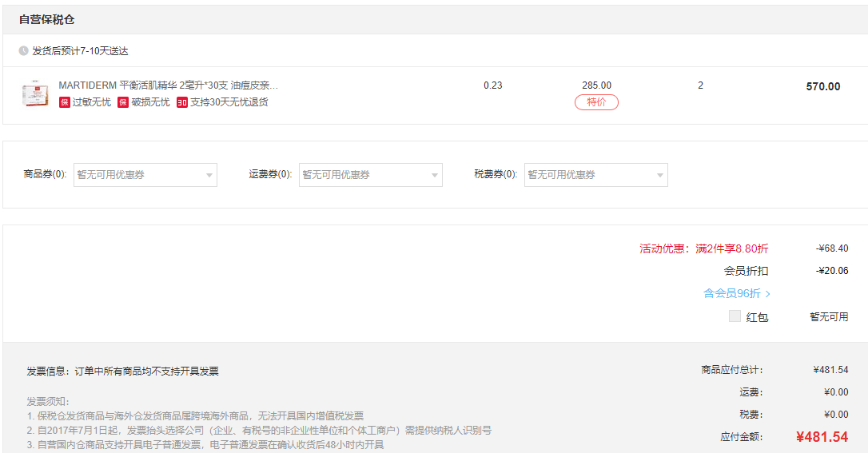Click the 会员折扣 label

(x=746, y=271)
